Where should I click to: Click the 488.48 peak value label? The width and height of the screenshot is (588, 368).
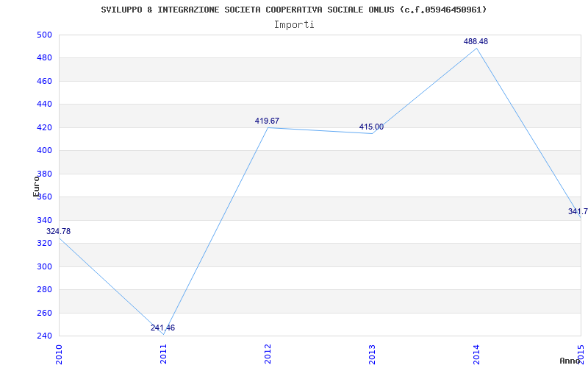(x=476, y=42)
